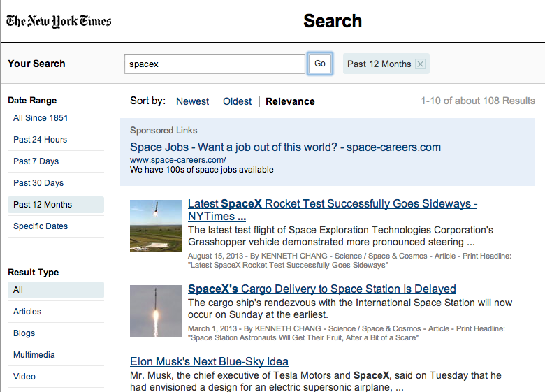The image size is (545, 392).
Task: Open Latest SpaceX Rocket Test article
Action: 333,210
